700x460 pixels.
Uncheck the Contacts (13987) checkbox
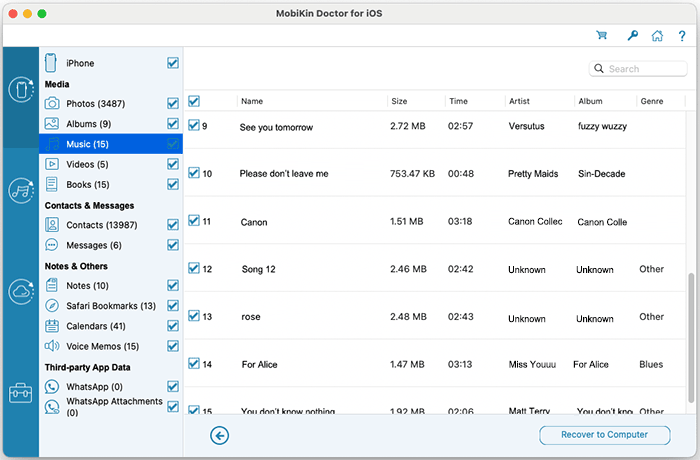pyautogui.click(x=173, y=225)
